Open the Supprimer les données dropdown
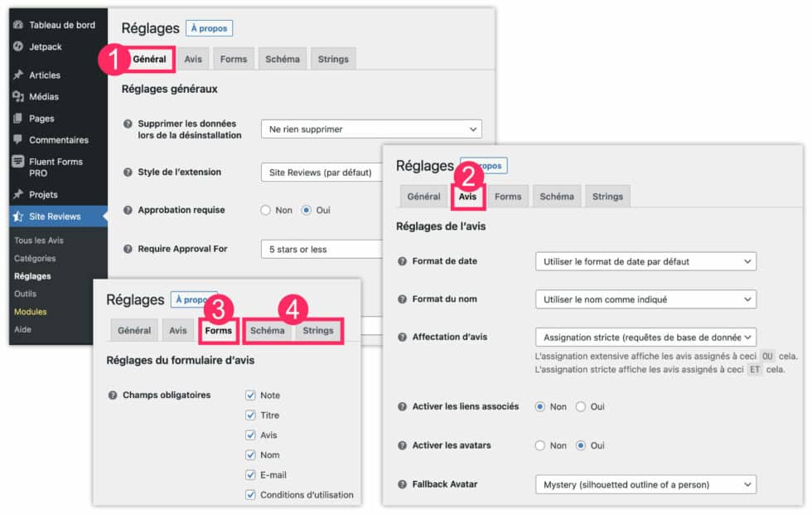 tap(371, 129)
